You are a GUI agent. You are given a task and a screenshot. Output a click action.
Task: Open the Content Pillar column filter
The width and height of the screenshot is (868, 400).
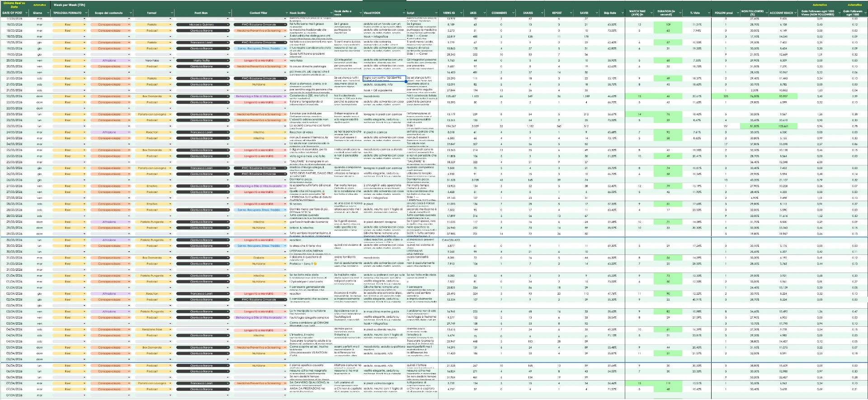tap(287, 13)
